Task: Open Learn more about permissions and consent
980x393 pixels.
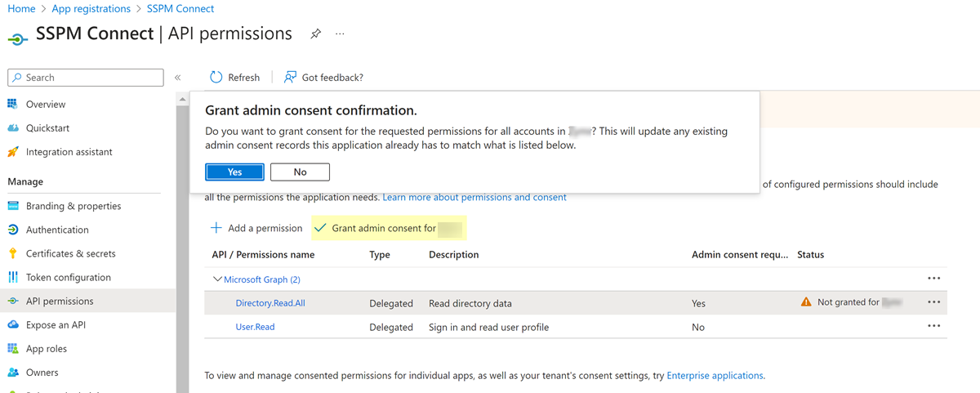Action: (474, 197)
